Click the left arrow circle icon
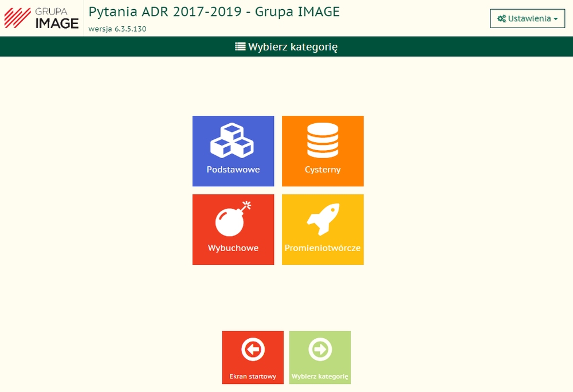The height and width of the screenshot is (392, 573). (253, 349)
